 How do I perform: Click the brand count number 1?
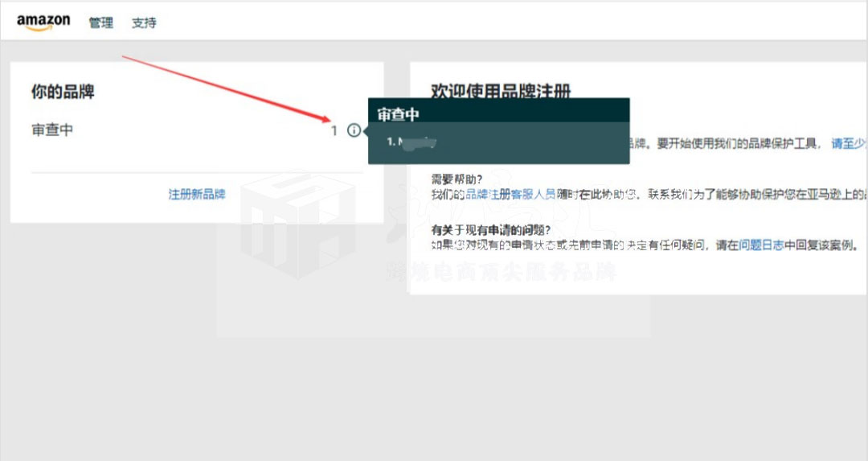point(334,130)
